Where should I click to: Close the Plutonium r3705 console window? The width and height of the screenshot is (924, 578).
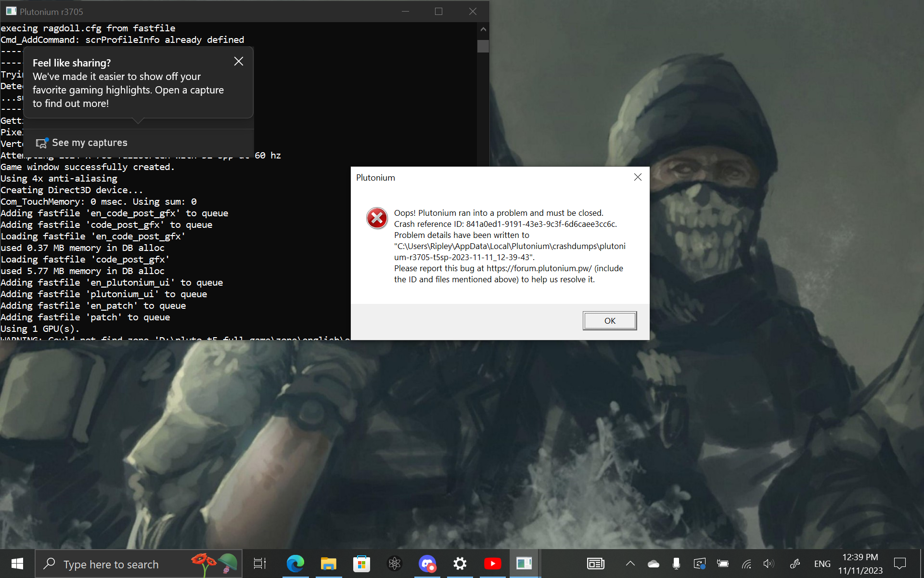pyautogui.click(x=473, y=11)
